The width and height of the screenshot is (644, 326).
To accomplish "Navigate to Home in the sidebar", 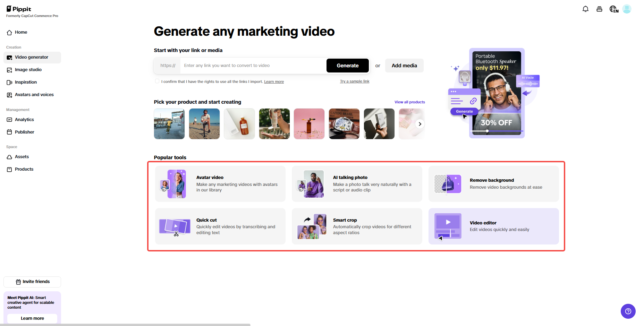I will 20,32.
